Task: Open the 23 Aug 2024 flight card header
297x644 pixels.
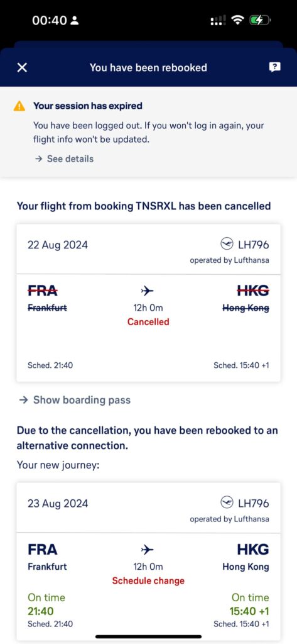Action: click(148, 508)
